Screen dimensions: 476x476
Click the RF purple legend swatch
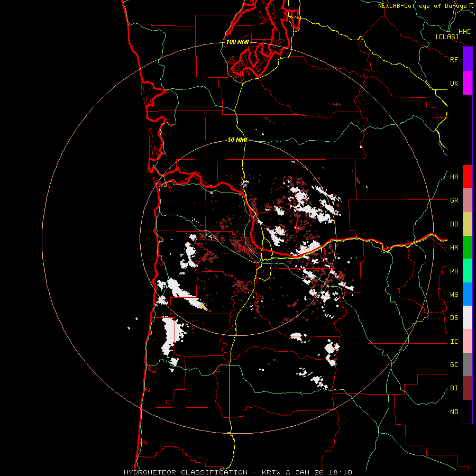pos(467,59)
